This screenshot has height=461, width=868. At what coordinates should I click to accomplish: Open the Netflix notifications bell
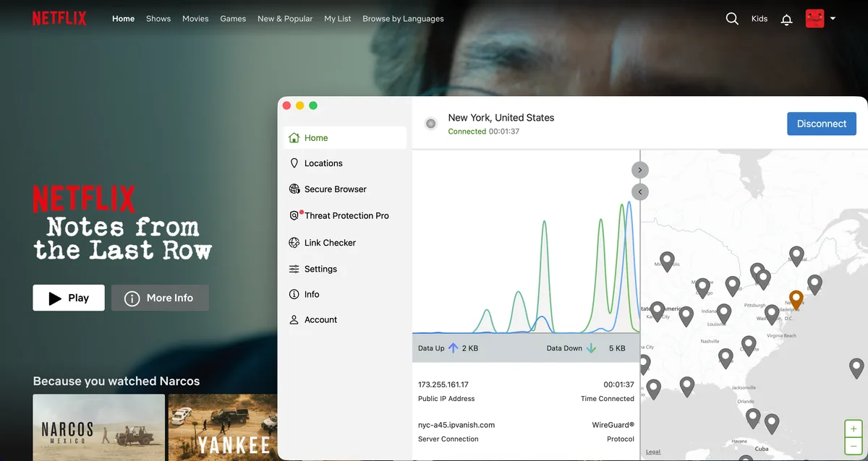pyautogui.click(x=787, y=20)
